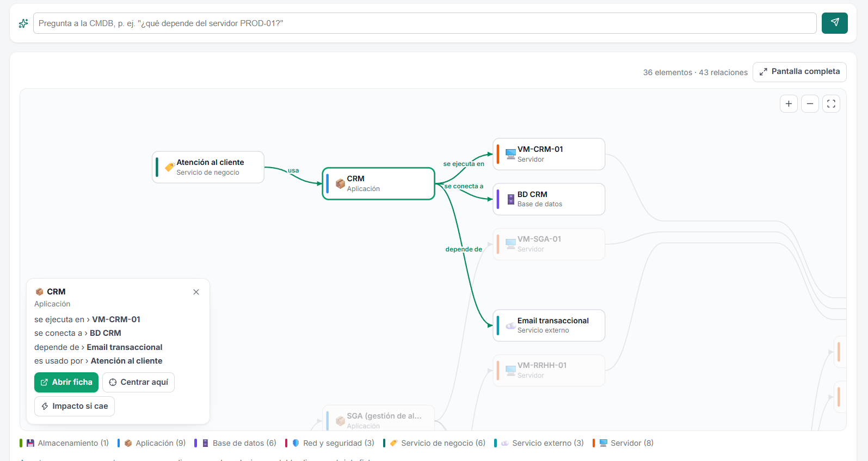Screen dimensions: 868x461
Task: Click the AI sparkle icon beside search
Action: pos(23,23)
